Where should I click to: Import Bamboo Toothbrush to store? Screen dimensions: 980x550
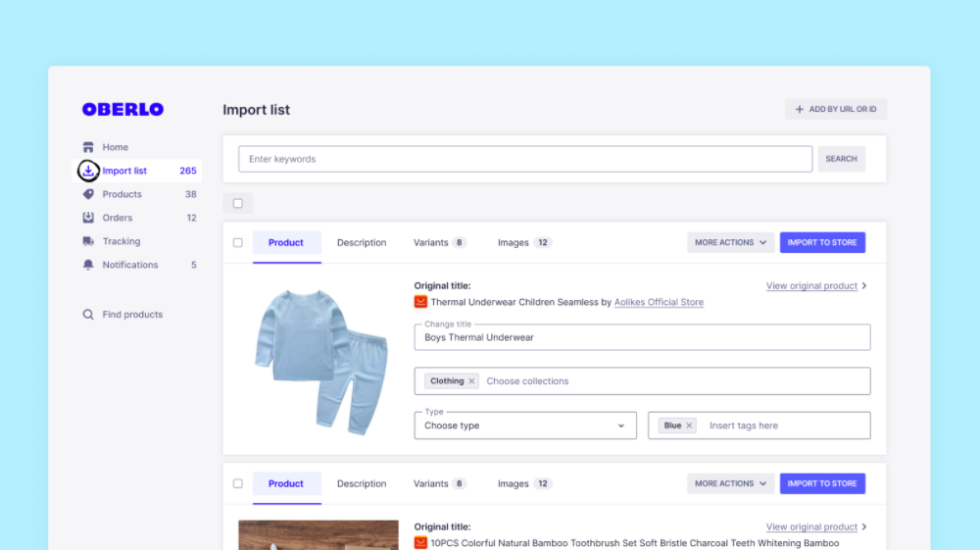pyautogui.click(x=822, y=483)
